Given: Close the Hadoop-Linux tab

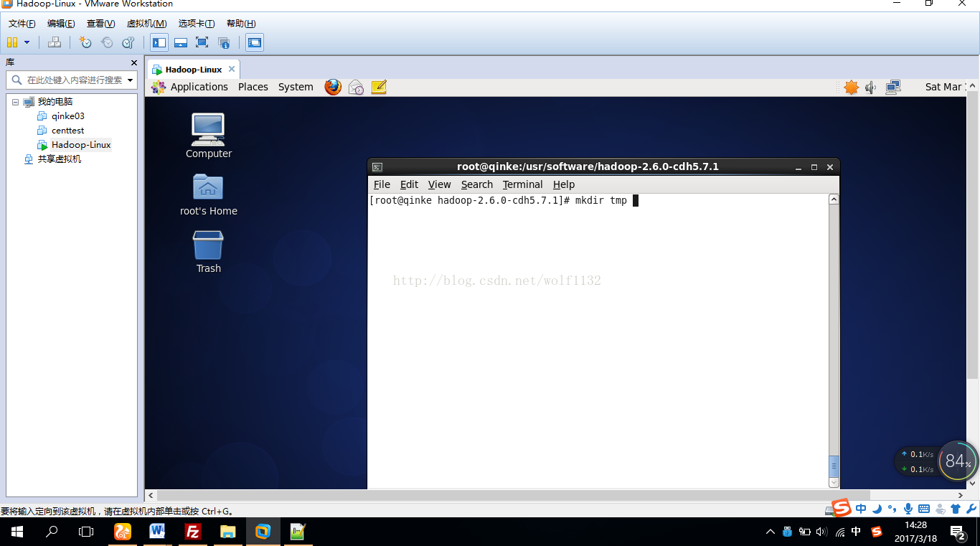Looking at the screenshot, I should pos(231,70).
